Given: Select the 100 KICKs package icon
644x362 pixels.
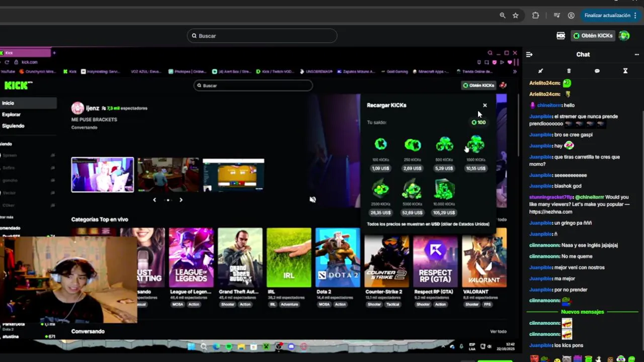Looking at the screenshot, I should (x=381, y=145).
